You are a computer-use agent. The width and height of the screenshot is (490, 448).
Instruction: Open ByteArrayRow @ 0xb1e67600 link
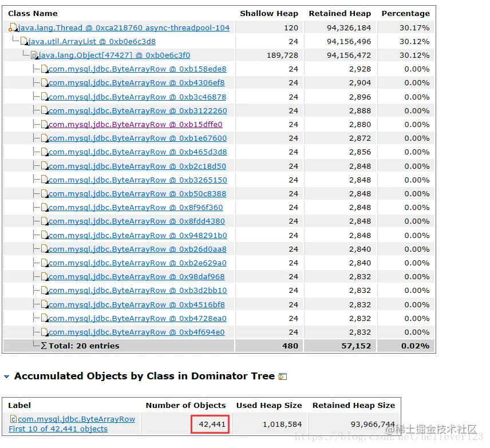[x=138, y=138]
